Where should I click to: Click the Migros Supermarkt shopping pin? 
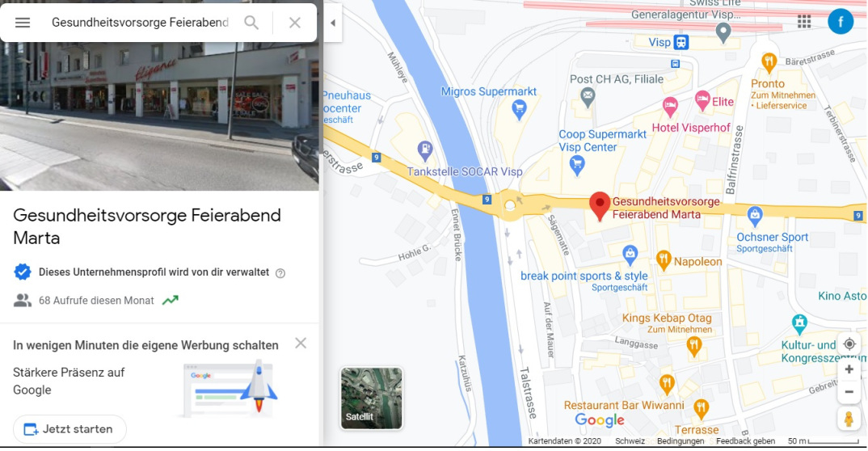coord(519,110)
